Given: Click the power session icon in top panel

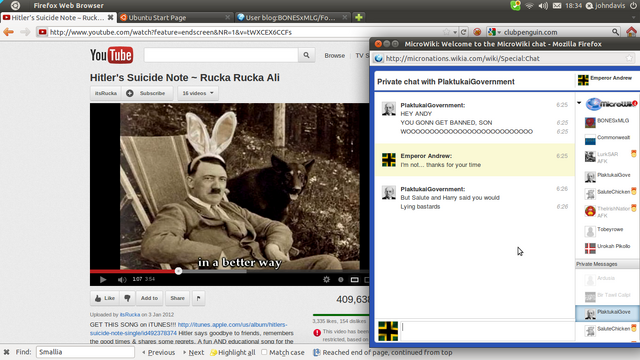Looking at the screenshot, I should 633,6.
